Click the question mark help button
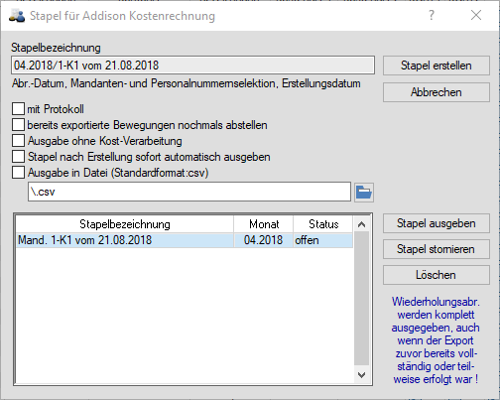This screenshot has height=400, width=500. (x=431, y=15)
